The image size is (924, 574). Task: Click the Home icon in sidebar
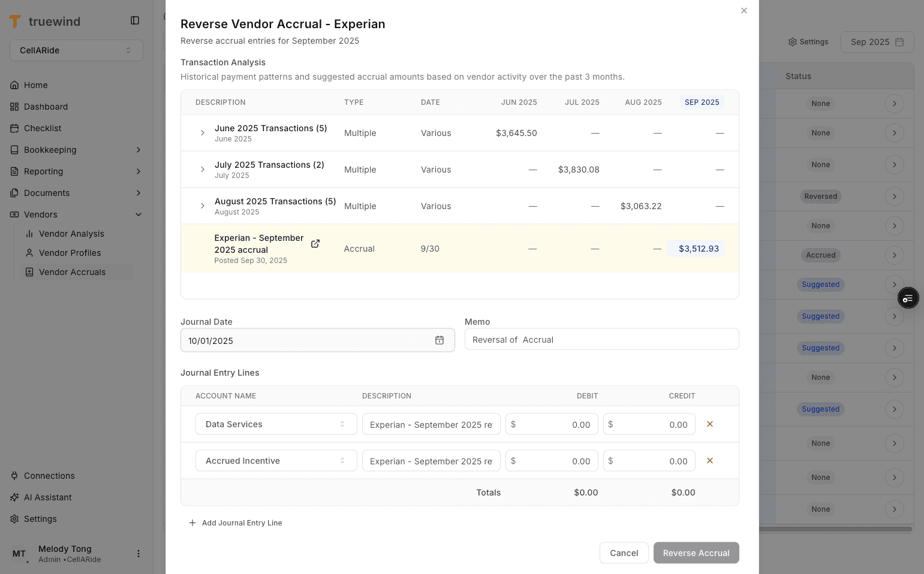coord(14,85)
